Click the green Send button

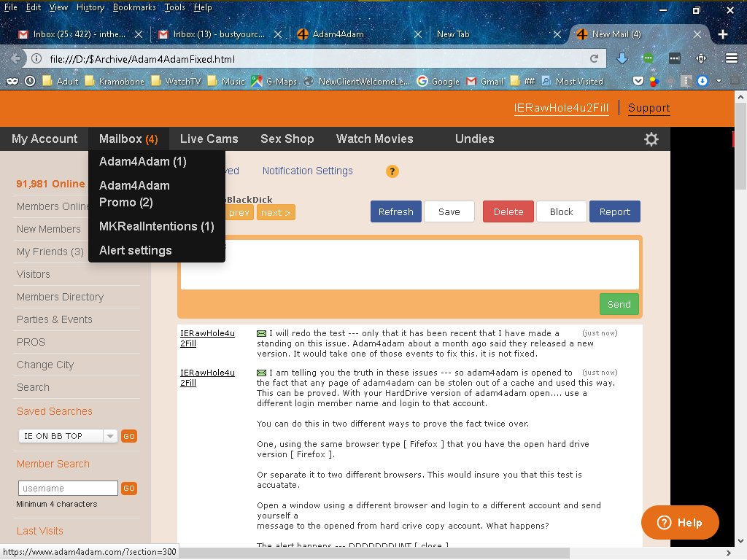[619, 304]
